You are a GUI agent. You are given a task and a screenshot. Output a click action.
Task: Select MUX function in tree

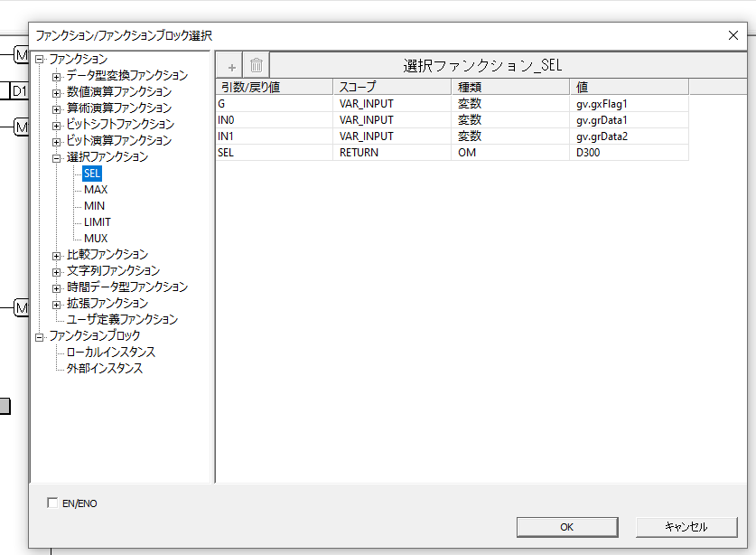pyautogui.click(x=96, y=239)
